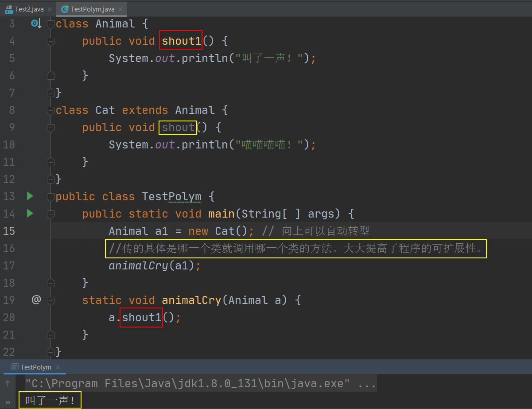Click the shout1 method name on line 4
The height and width of the screenshot is (409, 532).
click(x=182, y=41)
